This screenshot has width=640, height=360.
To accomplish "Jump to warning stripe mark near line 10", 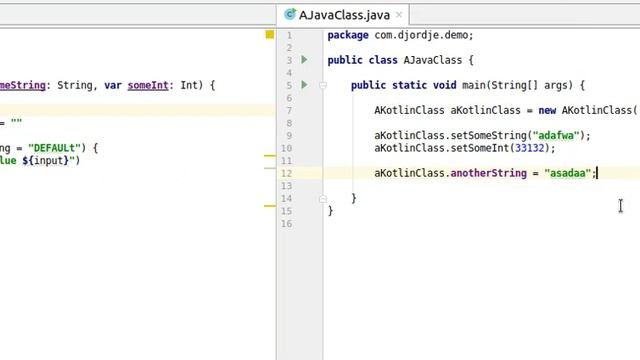I will tap(270, 156).
